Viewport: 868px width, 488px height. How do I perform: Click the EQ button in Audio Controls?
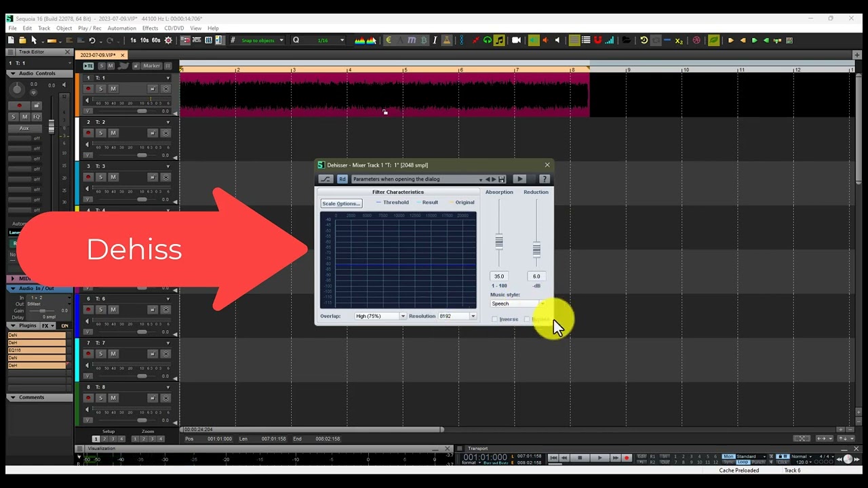click(x=37, y=117)
